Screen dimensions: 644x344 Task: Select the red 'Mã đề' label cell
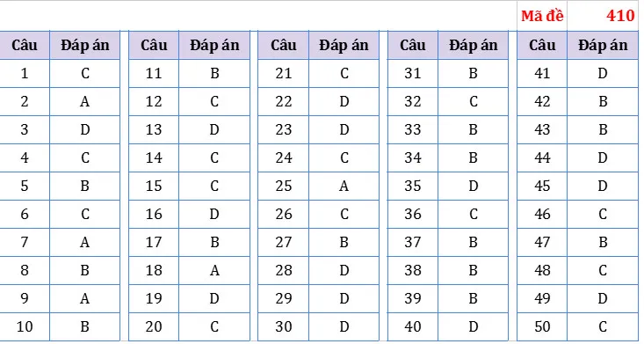[x=542, y=16]
